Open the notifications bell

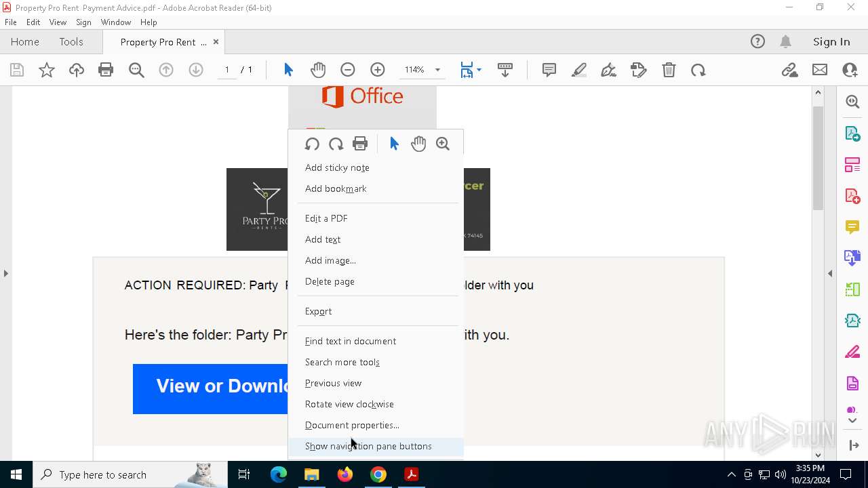click(786, 42)
